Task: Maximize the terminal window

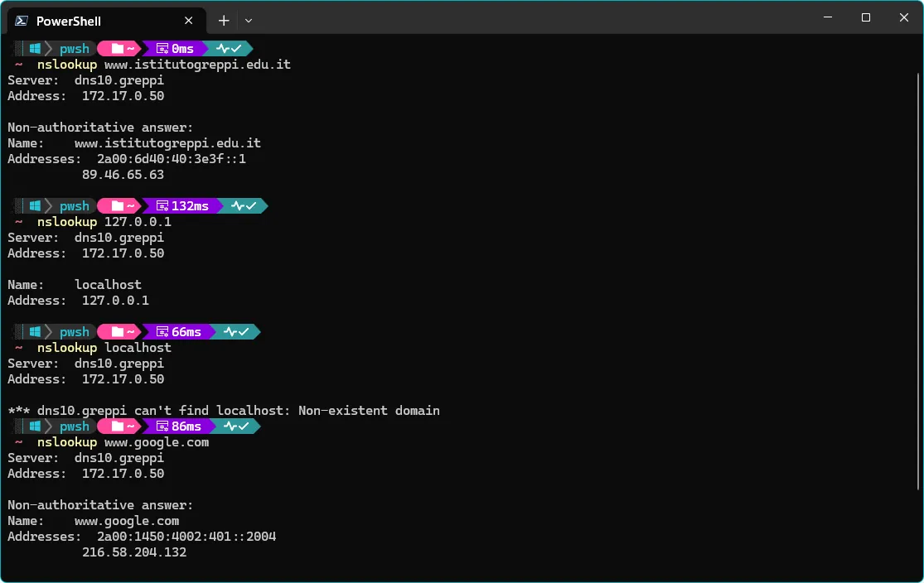Action: (866, 17)
